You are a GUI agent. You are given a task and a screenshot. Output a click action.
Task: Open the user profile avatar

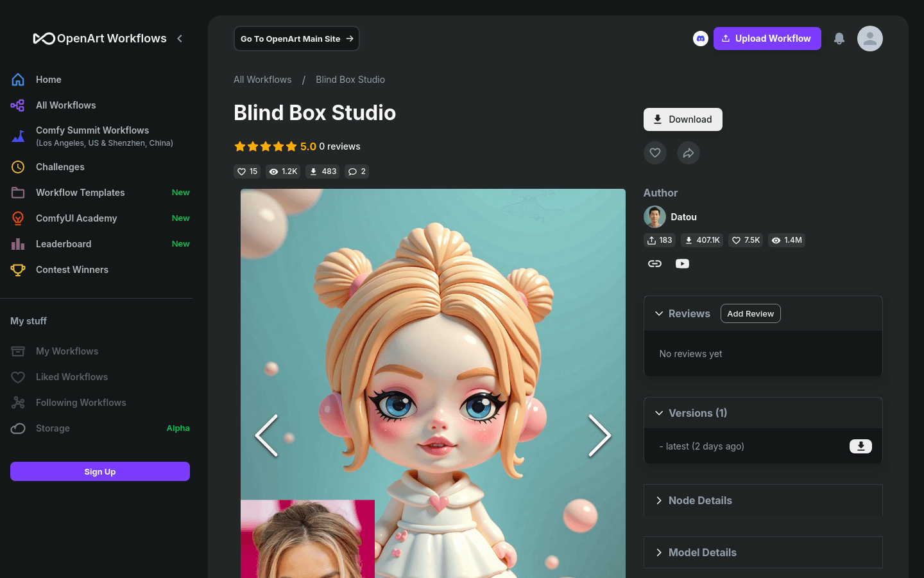point(870,39)
